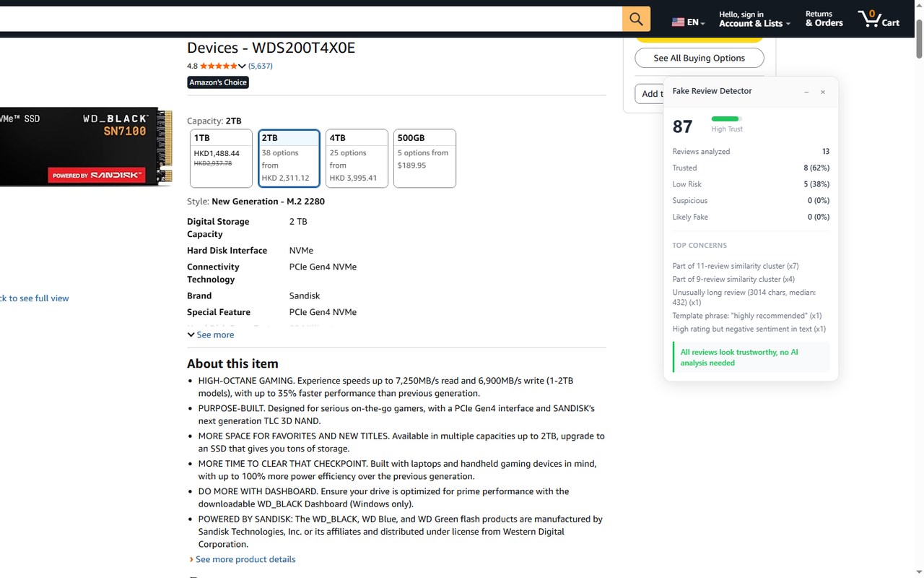
Task: Select the 4TB capacity option
Action: click(x=357, y=158)
